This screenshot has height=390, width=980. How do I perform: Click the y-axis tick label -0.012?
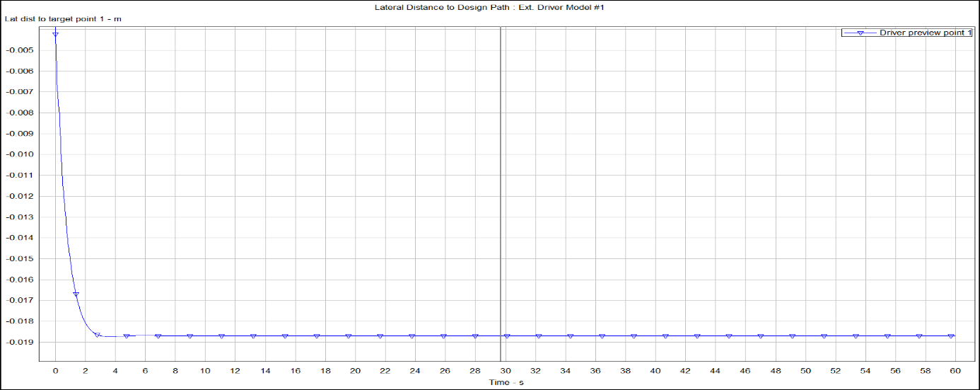(x=20, y=196)
